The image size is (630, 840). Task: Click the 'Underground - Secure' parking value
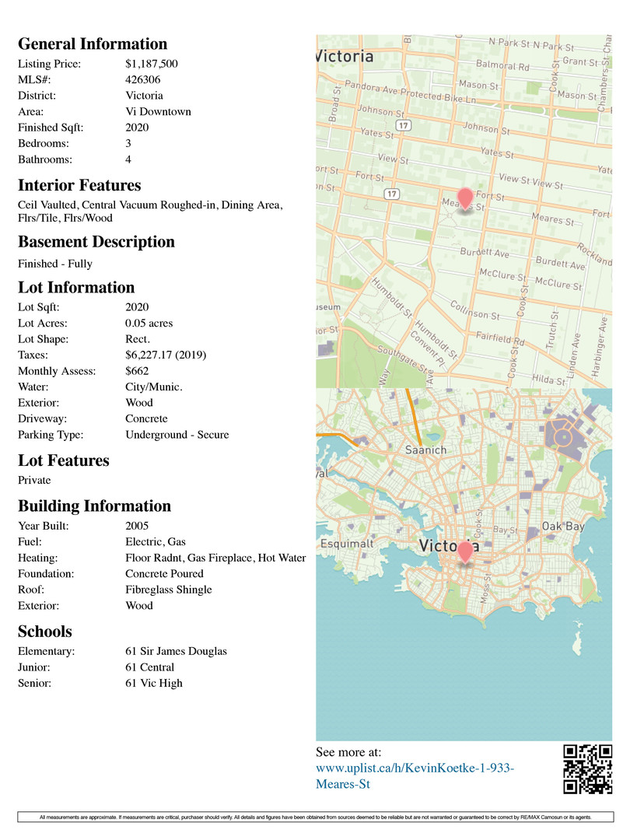click(x=177, y=435)
